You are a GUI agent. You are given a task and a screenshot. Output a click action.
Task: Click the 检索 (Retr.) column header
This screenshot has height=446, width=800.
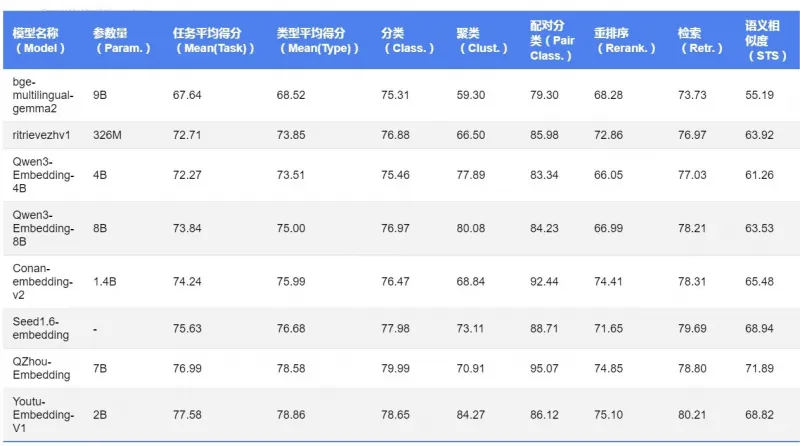(699, 40)
